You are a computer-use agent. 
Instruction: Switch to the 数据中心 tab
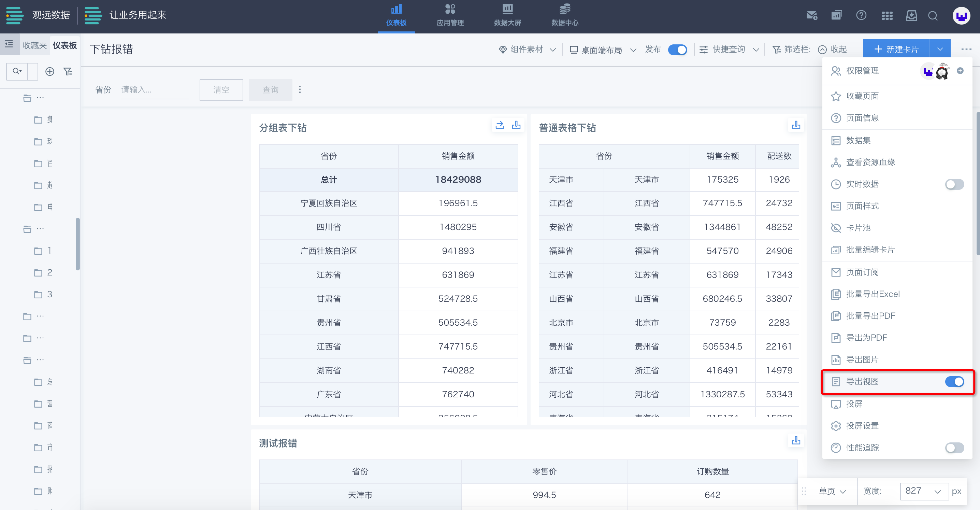point(565,16)
